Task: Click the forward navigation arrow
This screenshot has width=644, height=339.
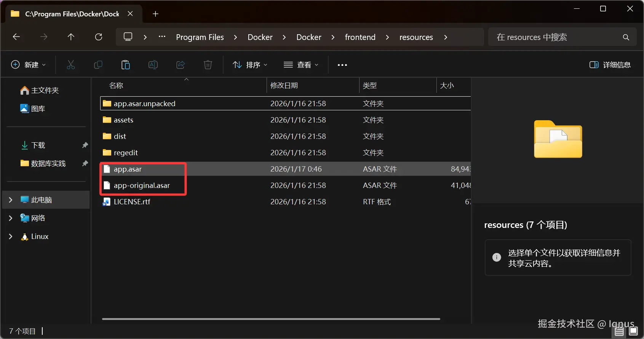Action: click(x=44, y=37)
